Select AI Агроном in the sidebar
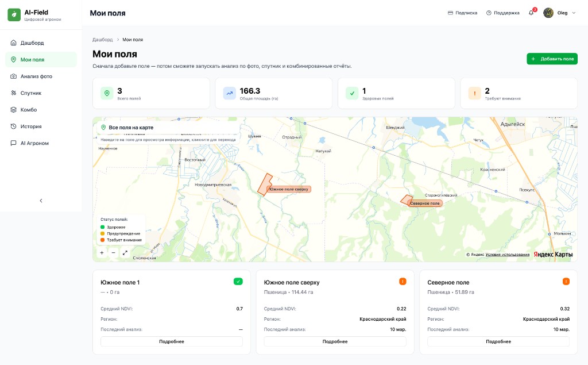 (34, 143)
